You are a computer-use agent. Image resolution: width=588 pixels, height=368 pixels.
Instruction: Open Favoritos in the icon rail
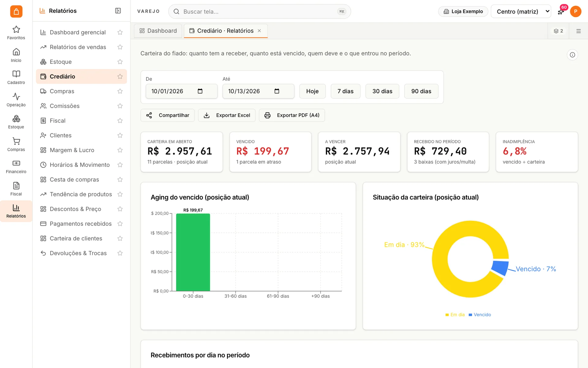(16, 33)
